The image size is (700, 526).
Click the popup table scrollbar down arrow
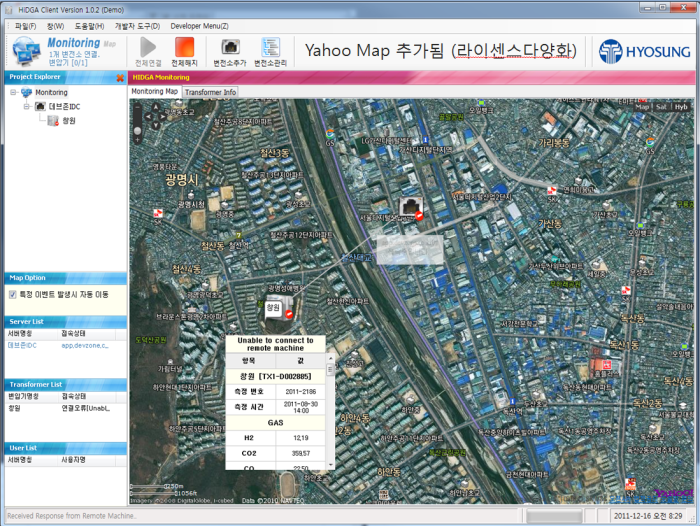(331, 465)
